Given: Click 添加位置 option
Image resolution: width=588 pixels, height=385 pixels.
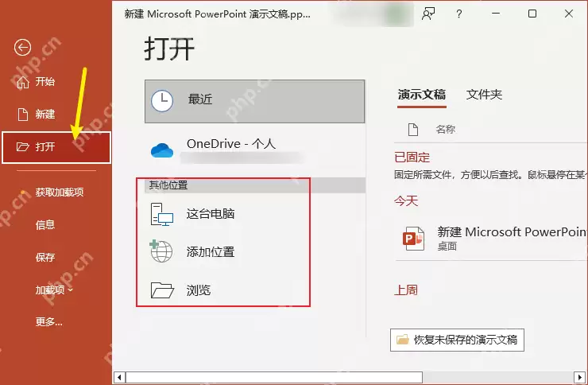Looking at the screenshot, I should coord(254,252).
